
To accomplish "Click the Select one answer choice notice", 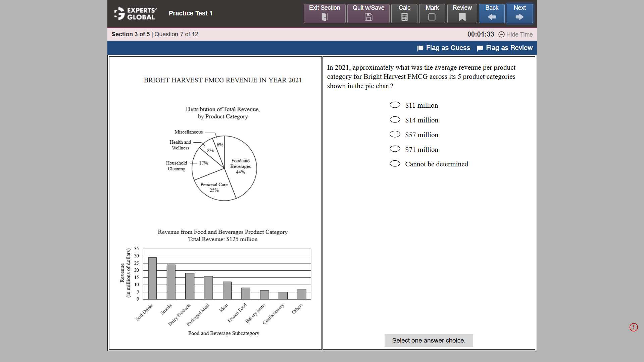I will (428, 340).
